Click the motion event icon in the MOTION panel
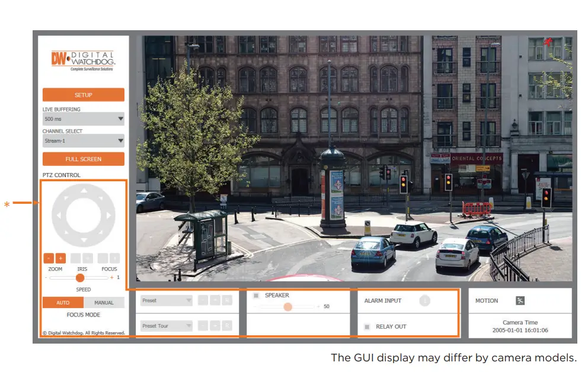 (x=520, y=301)
